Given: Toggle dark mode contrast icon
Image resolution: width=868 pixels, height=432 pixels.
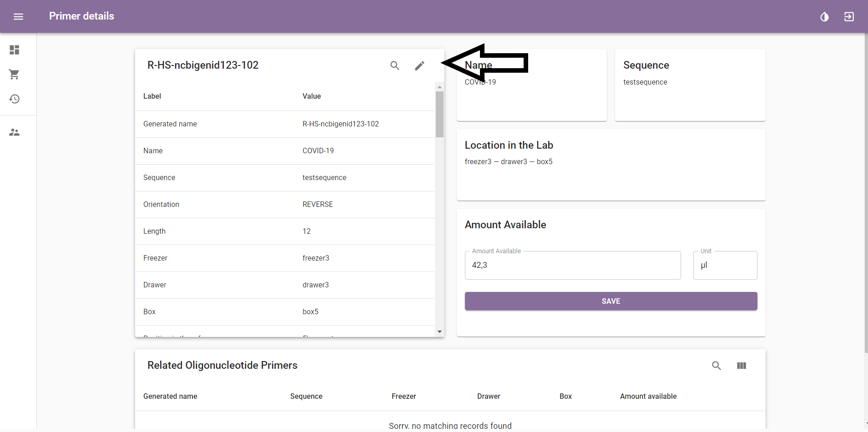Looking at the screenshot, I should point(824,17).
